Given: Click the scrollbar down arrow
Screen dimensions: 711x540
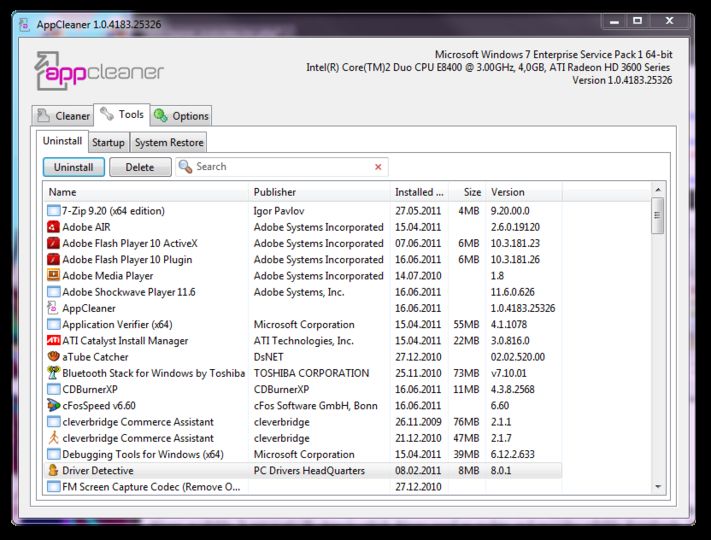Looking at the screenshot, I should (658, 486).
